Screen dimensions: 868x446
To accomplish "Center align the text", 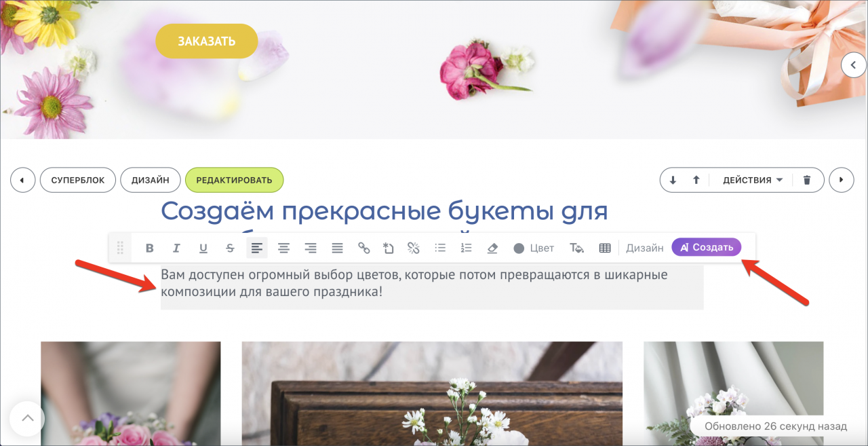I will [283, 248].
